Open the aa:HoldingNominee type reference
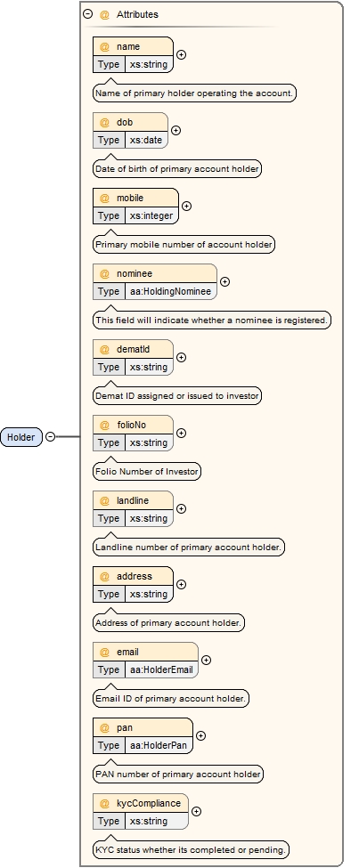The height and width of the screenshot is (868, 359). 171,291
